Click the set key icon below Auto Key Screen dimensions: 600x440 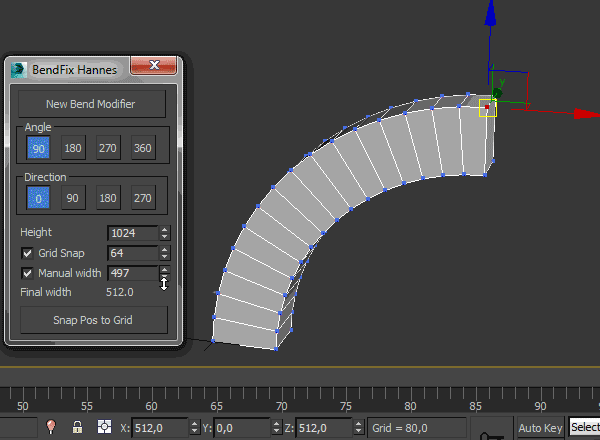point(491,436)
